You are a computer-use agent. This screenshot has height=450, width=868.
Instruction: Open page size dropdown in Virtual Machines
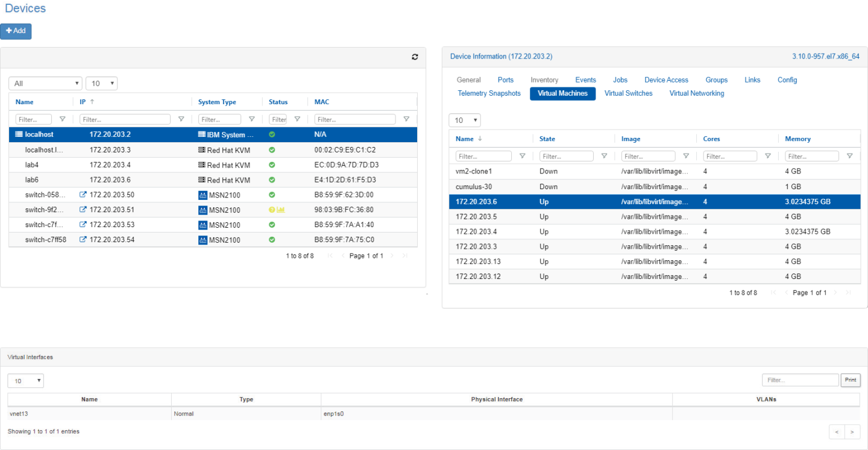tap(464, 120)
